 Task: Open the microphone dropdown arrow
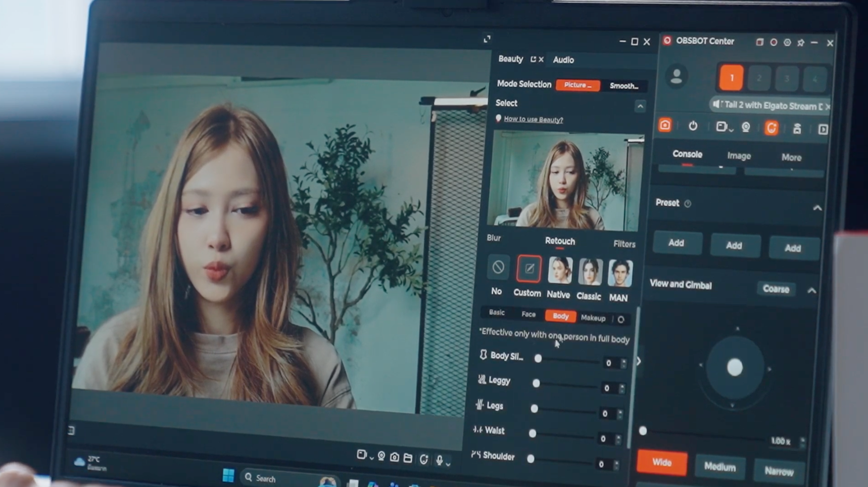click(x=449, y=465)
